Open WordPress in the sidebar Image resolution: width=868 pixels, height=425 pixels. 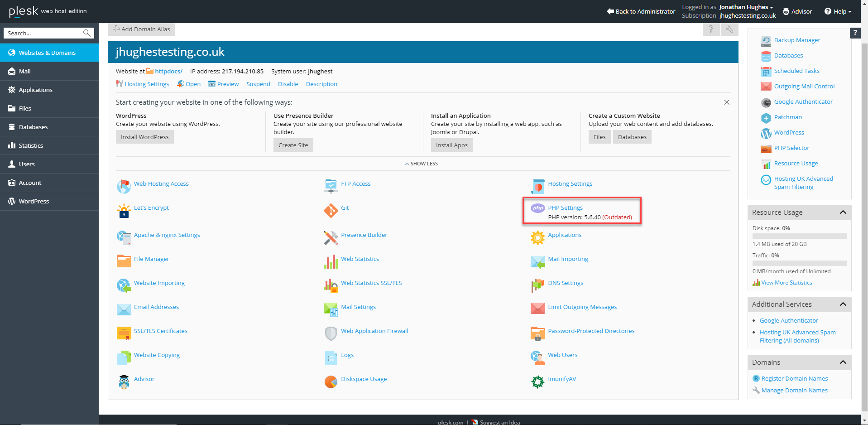click(49, 201)
